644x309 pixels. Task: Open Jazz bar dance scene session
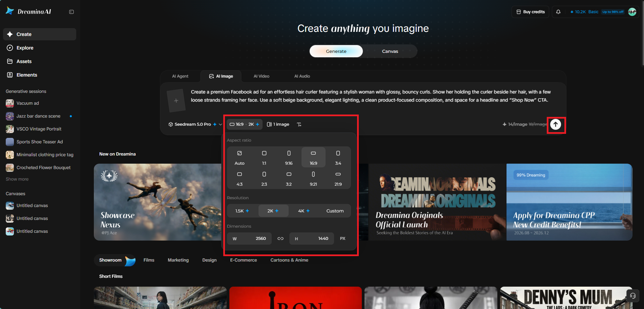click(40, 116)
